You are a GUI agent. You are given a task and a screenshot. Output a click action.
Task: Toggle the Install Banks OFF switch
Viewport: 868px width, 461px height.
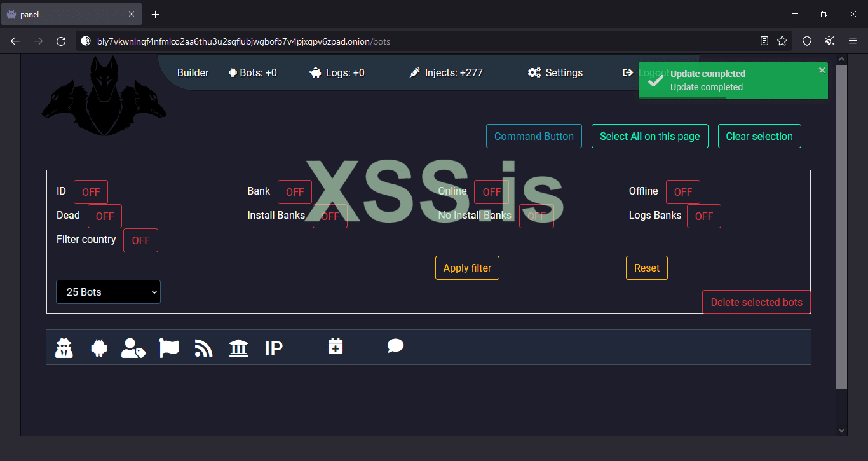(x=330, y=216)
